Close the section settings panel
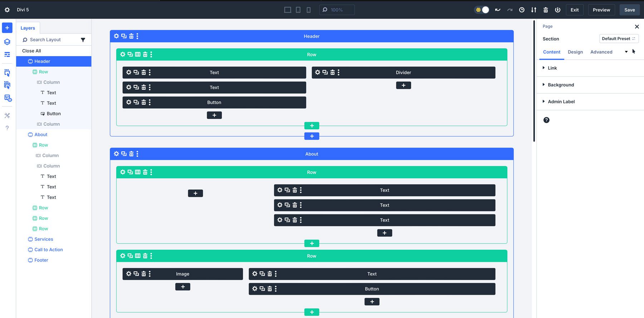The image size is (644, 318). pyautogui.click(x=637, y=26)
